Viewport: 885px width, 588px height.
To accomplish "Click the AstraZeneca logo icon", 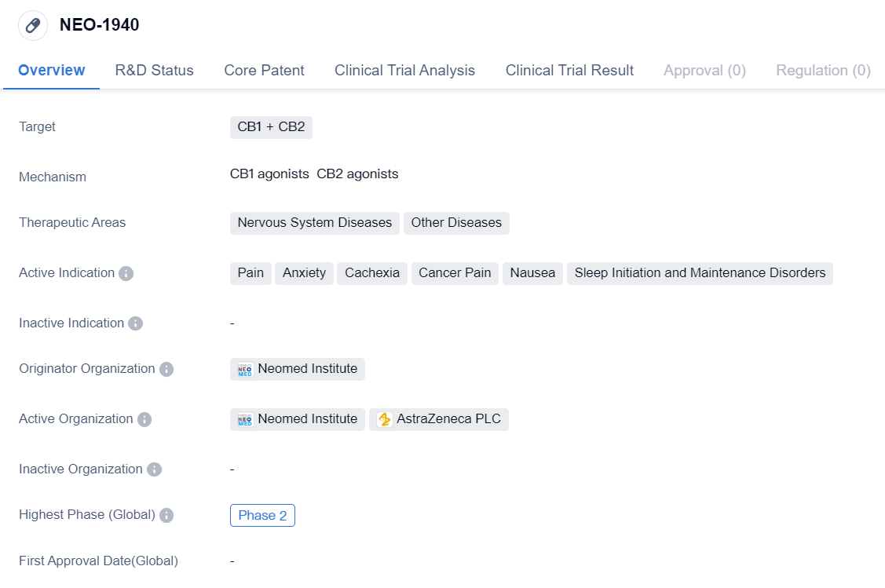I will pyautogui.click(x=384, y=419).
